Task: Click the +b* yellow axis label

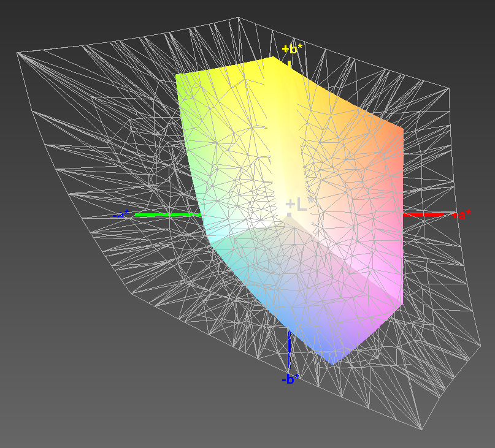Action: tap(292, 49)
